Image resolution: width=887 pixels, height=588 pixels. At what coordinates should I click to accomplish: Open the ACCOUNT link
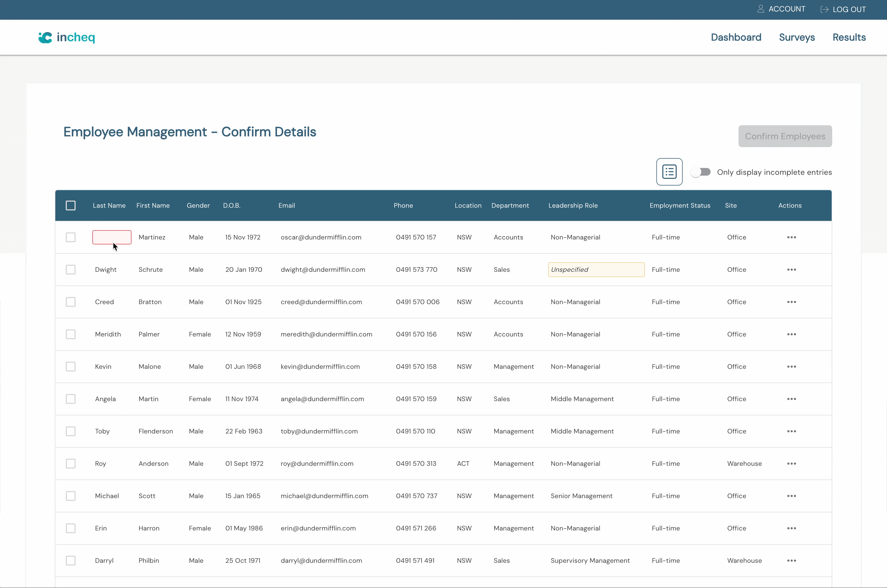(781, 9)
